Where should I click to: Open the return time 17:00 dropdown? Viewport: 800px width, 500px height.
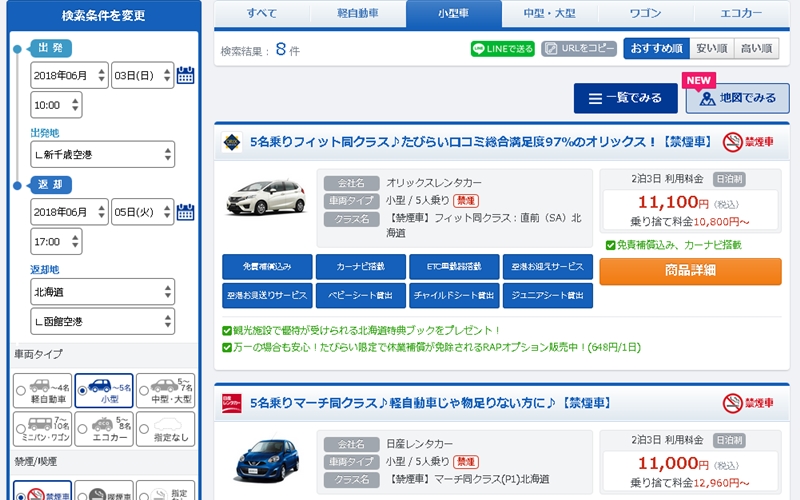pos(56,242)
